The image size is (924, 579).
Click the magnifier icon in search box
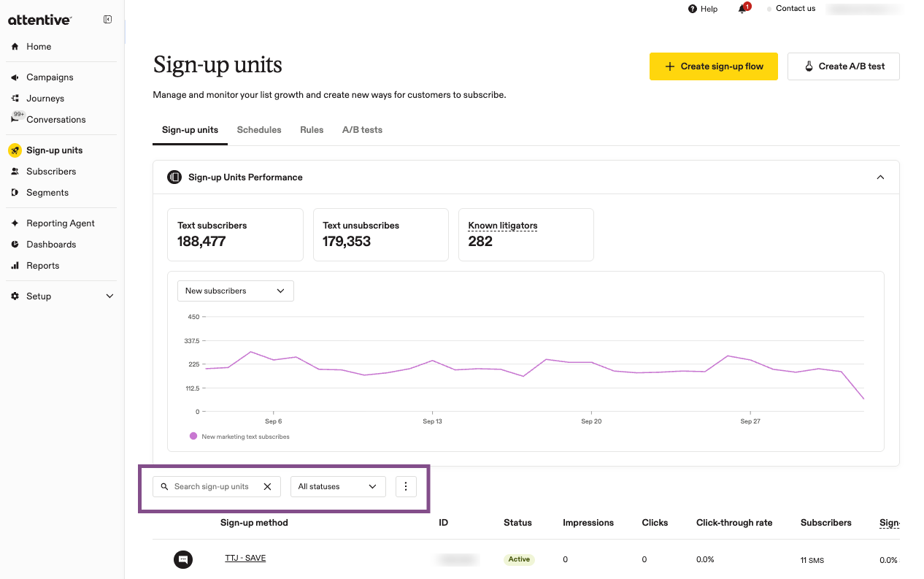point(164,487)
